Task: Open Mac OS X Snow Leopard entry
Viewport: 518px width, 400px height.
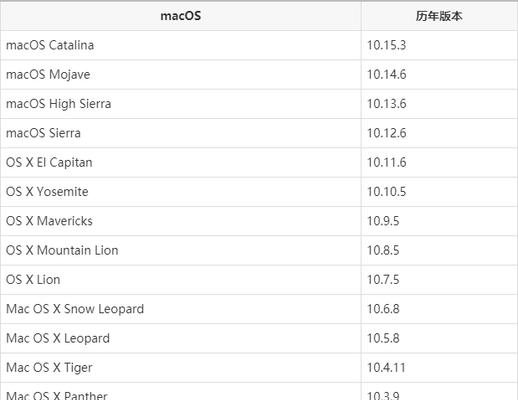Action: click(75, 309)
